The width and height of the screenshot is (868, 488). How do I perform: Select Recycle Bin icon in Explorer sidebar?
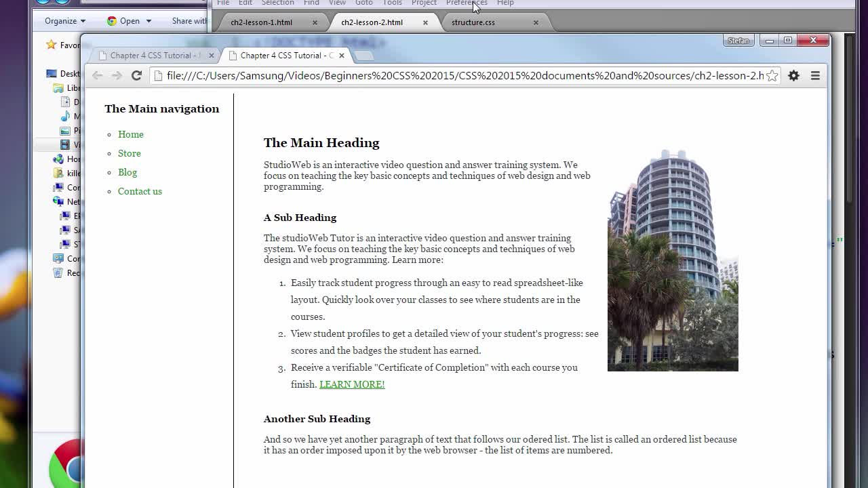click(58, 272)
